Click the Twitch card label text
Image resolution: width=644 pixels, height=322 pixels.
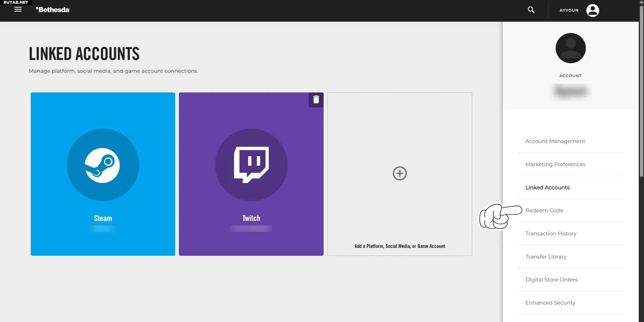(251, 218)
